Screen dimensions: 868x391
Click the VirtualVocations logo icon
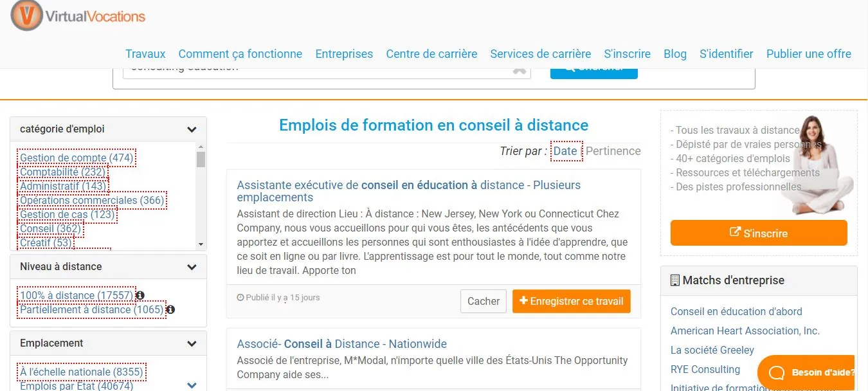[x=27, y=15]
